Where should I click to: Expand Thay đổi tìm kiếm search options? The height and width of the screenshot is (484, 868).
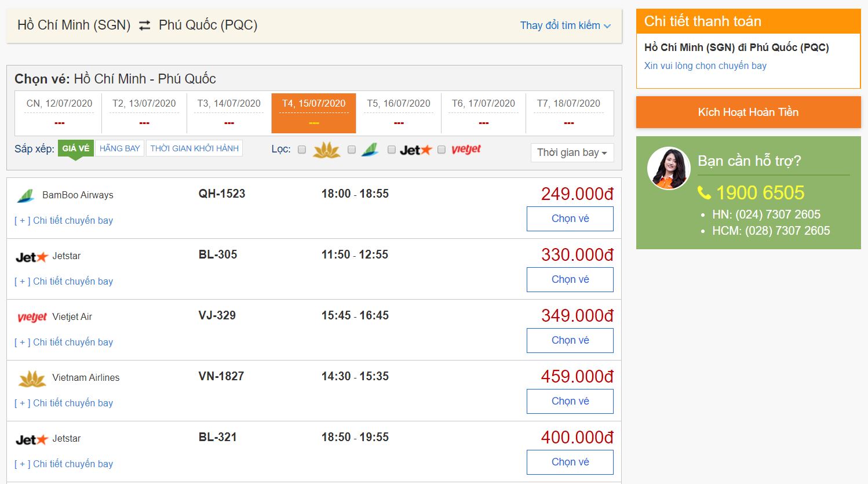[566, 26]
